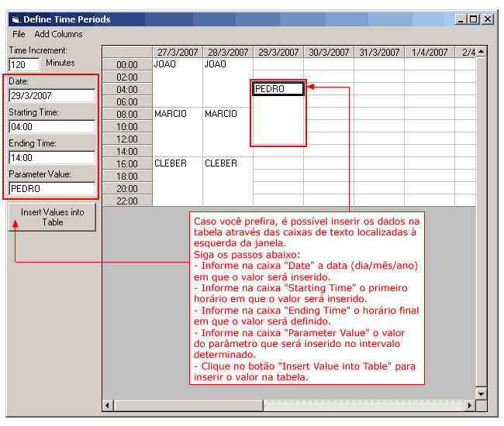Click the Ending Time input field

click(52, 158)
